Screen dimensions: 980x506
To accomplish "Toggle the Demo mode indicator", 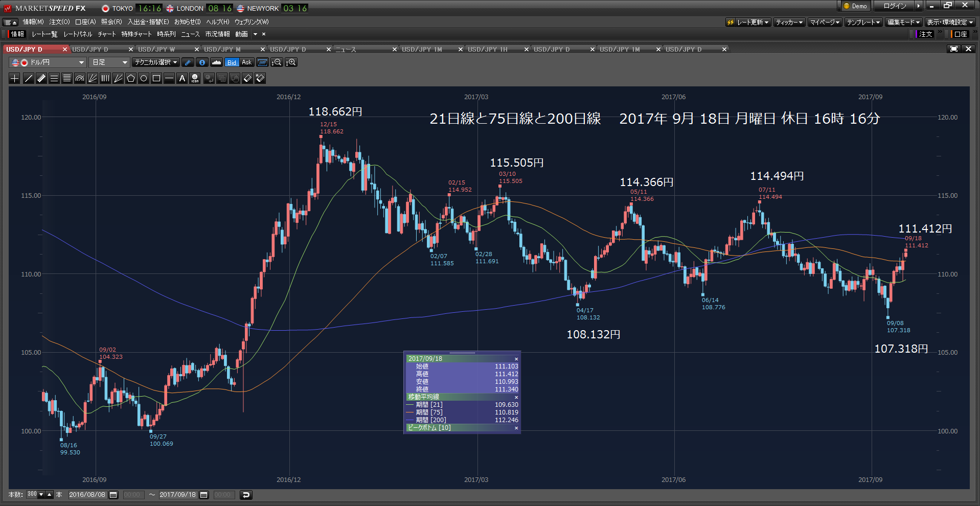I will click(x=855, y=6).
